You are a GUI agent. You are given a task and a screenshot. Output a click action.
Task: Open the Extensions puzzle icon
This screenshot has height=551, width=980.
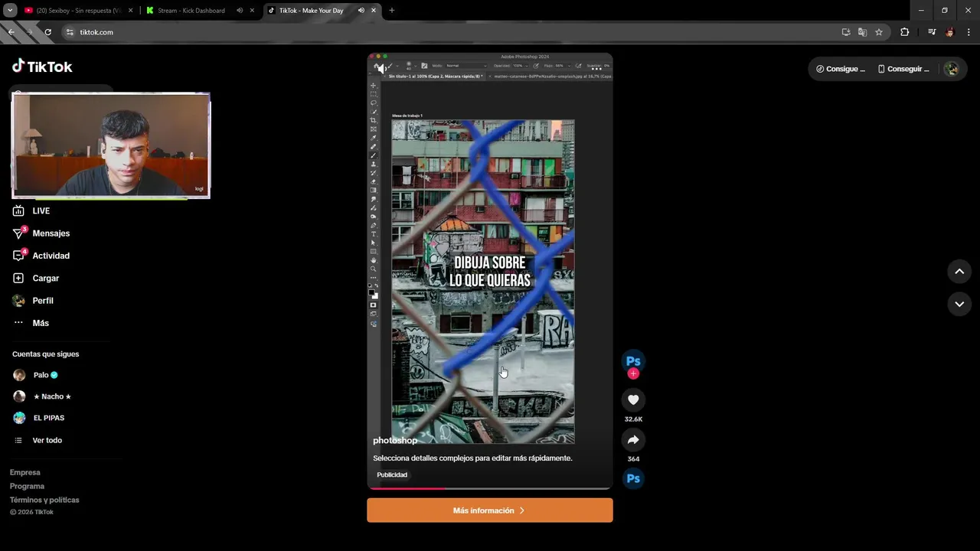(905, 32)
